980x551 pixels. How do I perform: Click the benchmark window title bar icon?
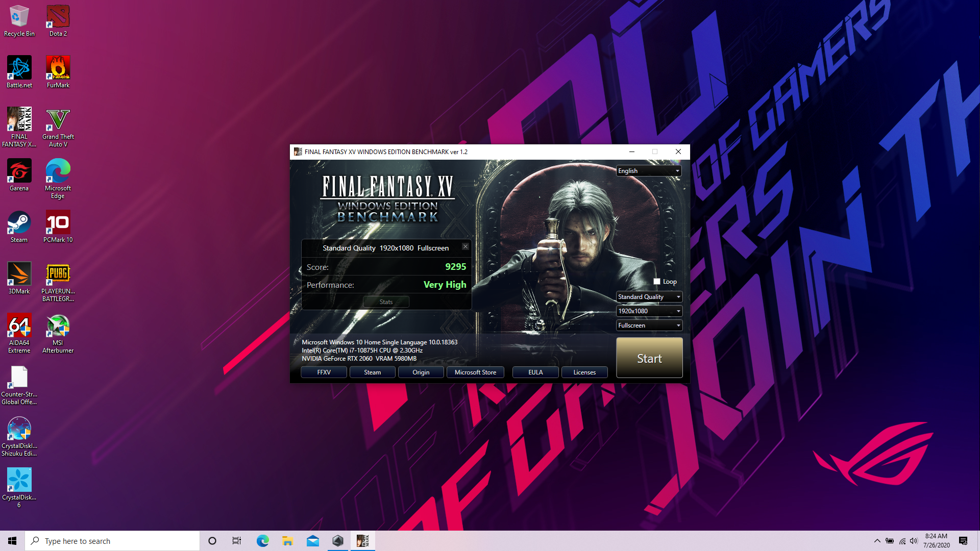click(x=298, y=152)
